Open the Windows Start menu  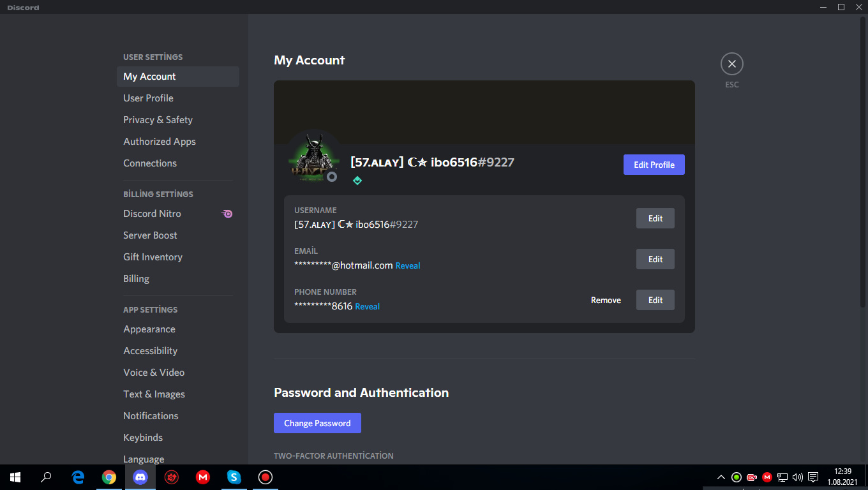pyautogui.click(x=15, y=477)
